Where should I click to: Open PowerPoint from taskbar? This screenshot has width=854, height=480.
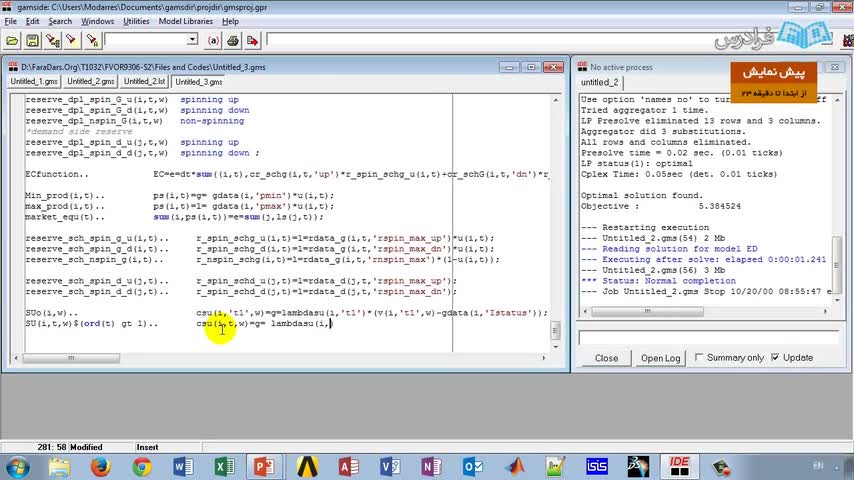265,467
